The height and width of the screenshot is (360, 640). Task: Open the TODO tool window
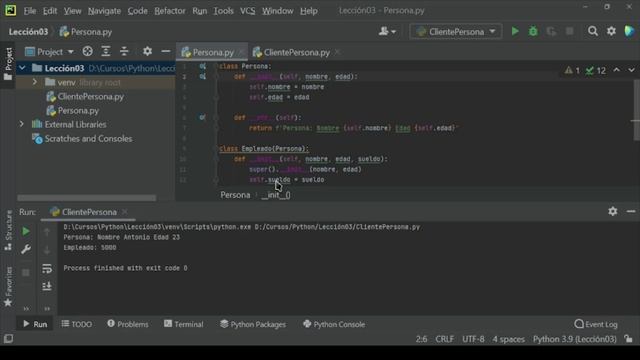pyautogui.click(x=77, y=324)
